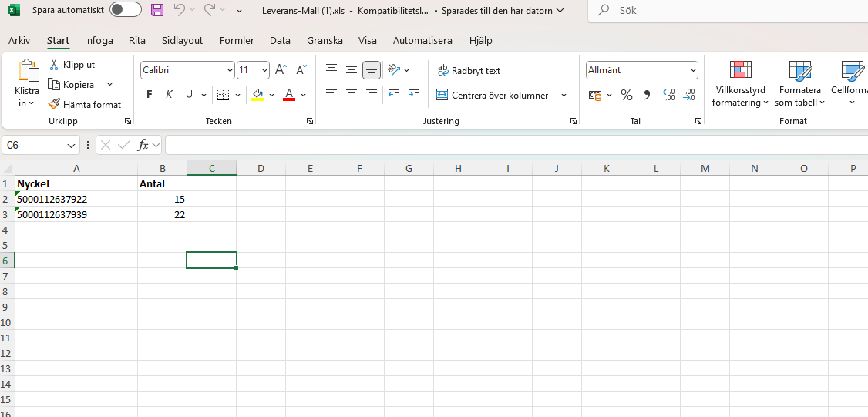Switch to the Automatisera tab
This screenshot has height=417, width=868.
tap(422, 40)
